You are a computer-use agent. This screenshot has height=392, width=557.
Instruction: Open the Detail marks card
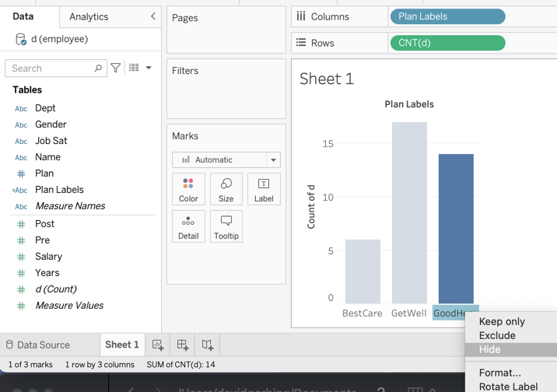(188, 226)
